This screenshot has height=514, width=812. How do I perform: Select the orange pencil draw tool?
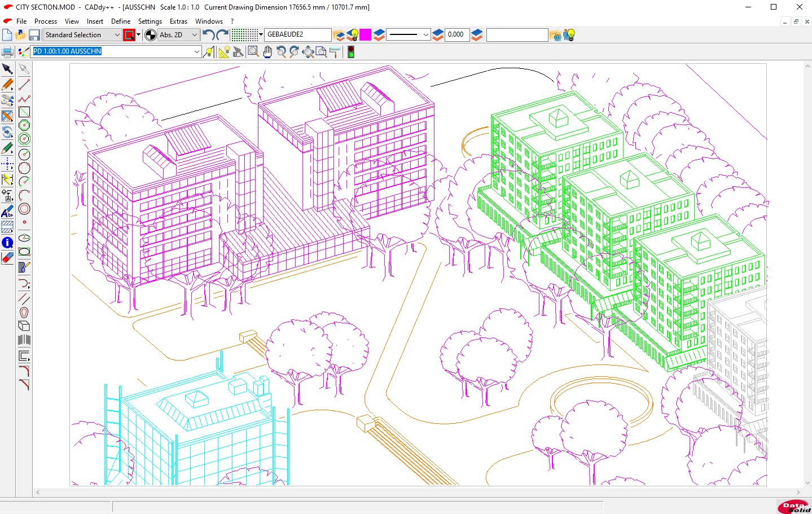[x=7, y=85]
